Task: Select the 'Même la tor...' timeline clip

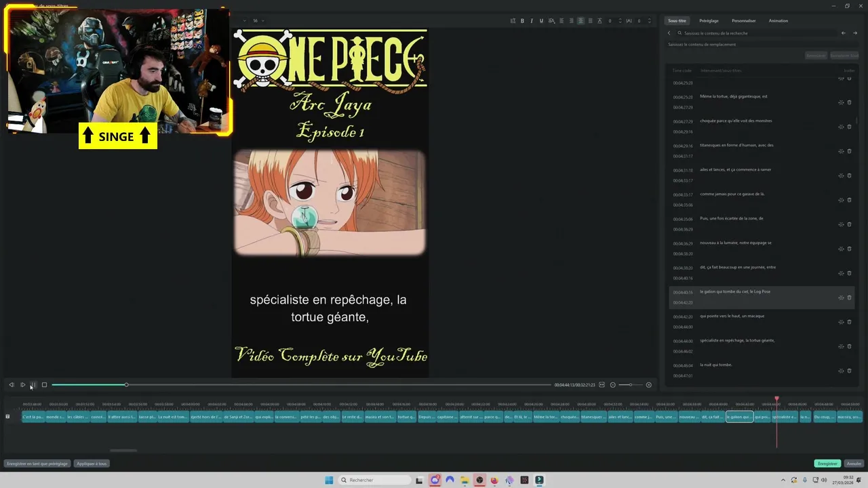Action: pos(545,417)
